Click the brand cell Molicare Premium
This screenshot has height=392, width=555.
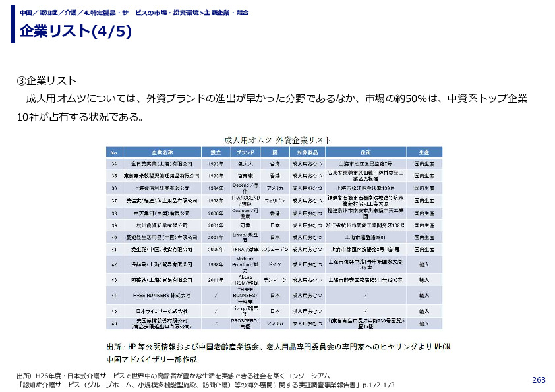245,264
